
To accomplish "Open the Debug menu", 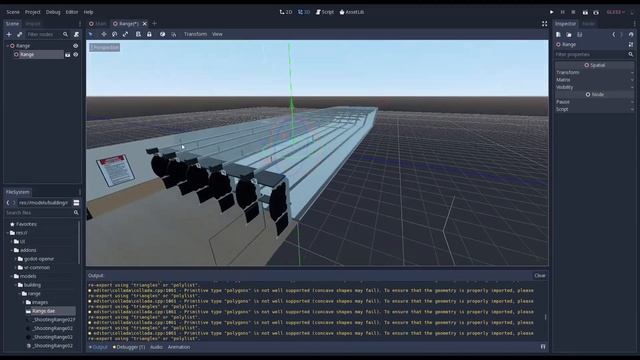I will pos(53,12).
